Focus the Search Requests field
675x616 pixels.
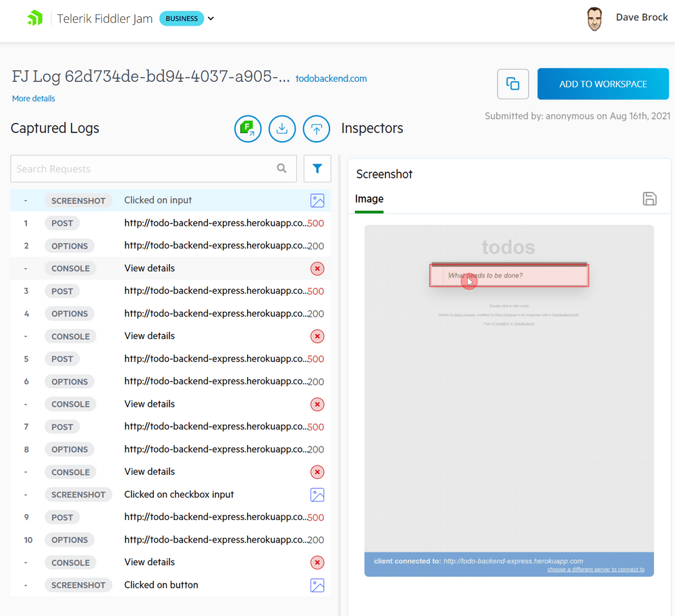pos(154,168)
